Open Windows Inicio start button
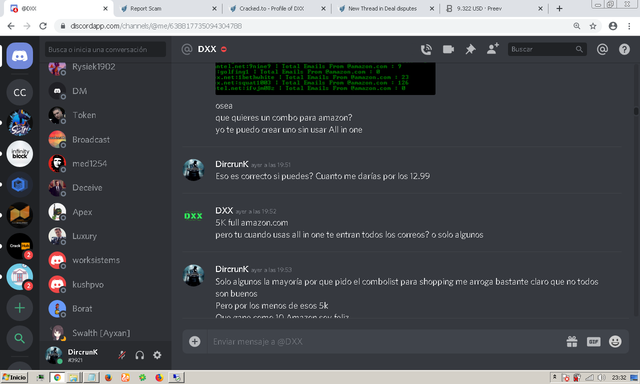Screen dimensions: 640x384 point(15,377)
